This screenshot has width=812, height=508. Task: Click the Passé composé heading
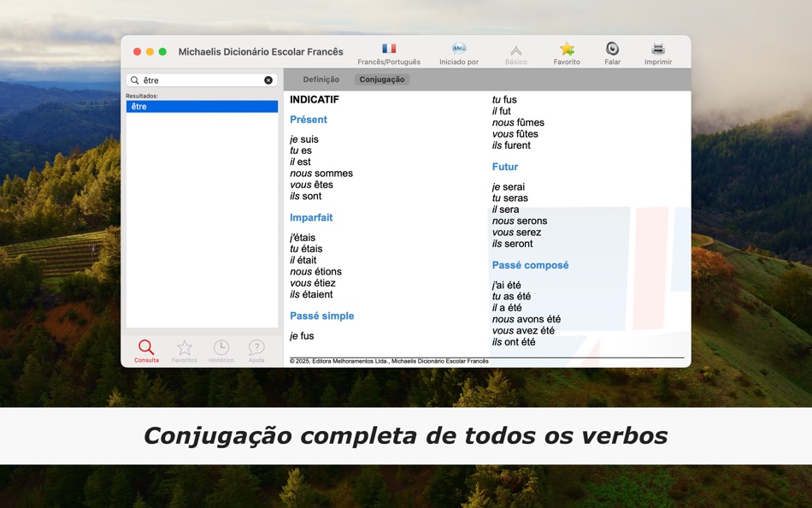(x=530, y=265)
